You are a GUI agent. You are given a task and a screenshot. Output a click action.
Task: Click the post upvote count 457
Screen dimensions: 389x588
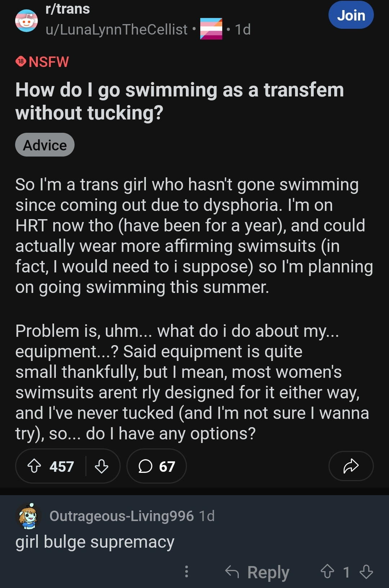click(x=62, y=466)
